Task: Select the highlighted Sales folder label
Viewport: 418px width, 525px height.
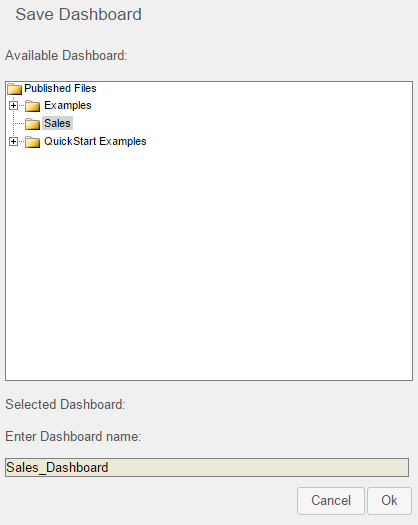Action: click(x=57, y=123)
